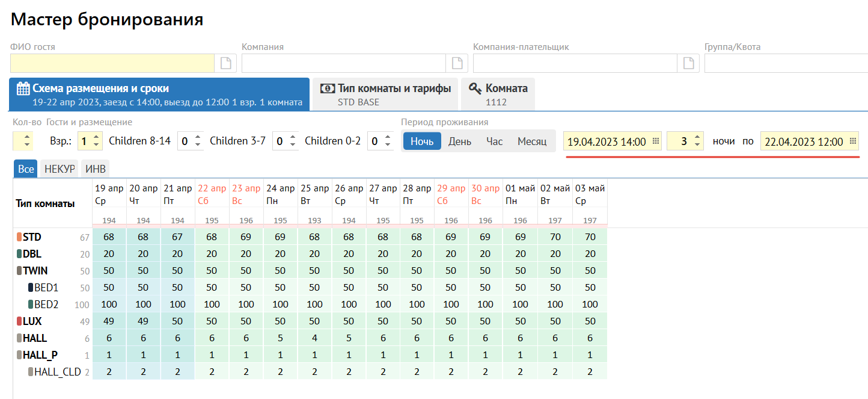Adjust Children 8-14 count stepper
Image resolution: width=868 pixels, height=399 pixels.
click(198, 141)
